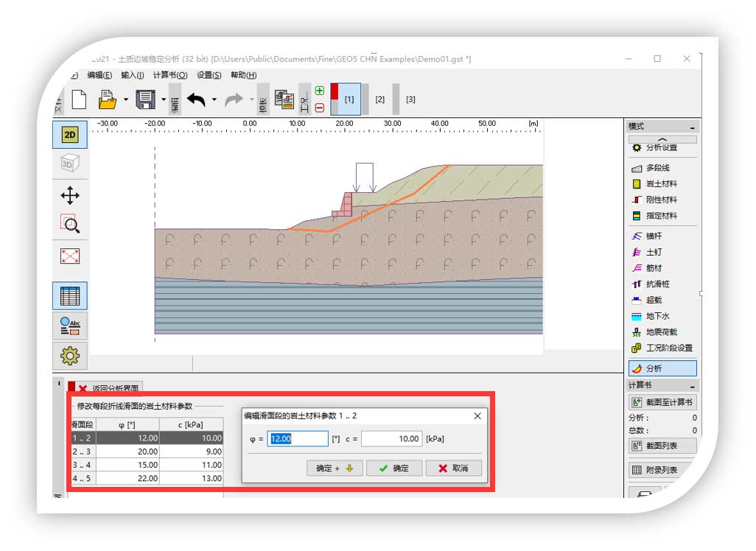
Task: Toggle the table display button in left toolbar
Action: click(x=70, y=295)
